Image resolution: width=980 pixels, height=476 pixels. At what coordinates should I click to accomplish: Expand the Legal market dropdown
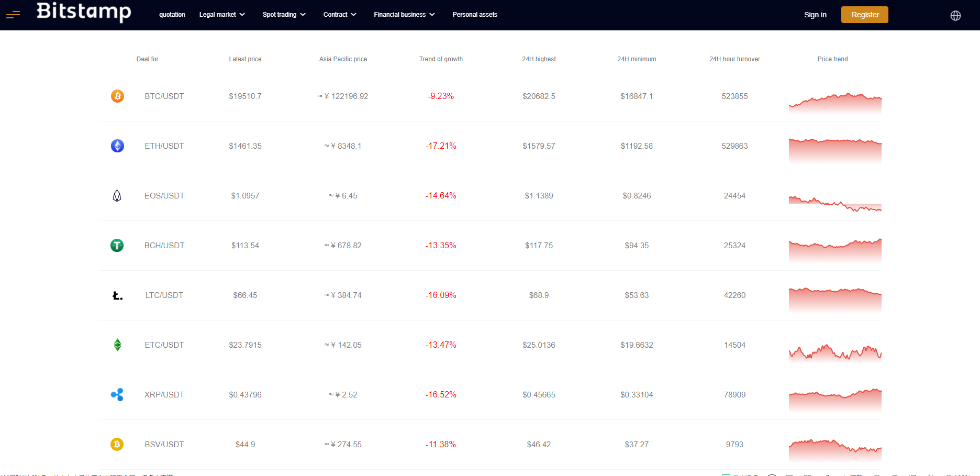coord(222,15)
